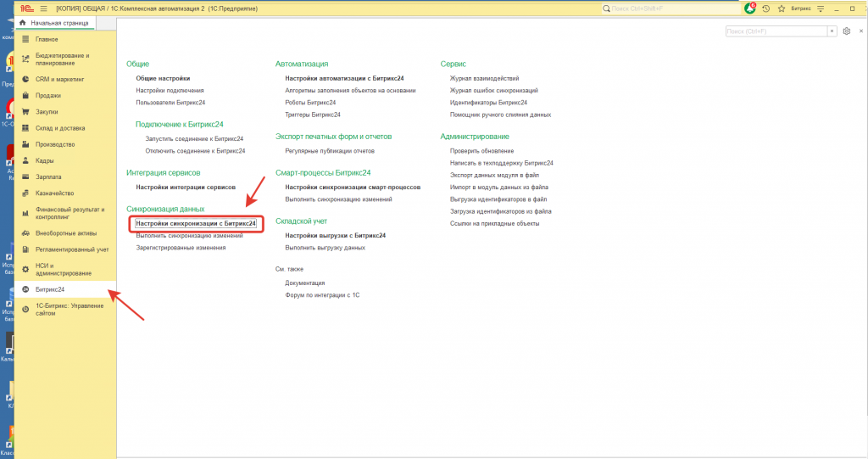The width and height of the screenshot is (868, 459).
Task: Open CRM и маркетинг section
Action: [x=60, y=79]
